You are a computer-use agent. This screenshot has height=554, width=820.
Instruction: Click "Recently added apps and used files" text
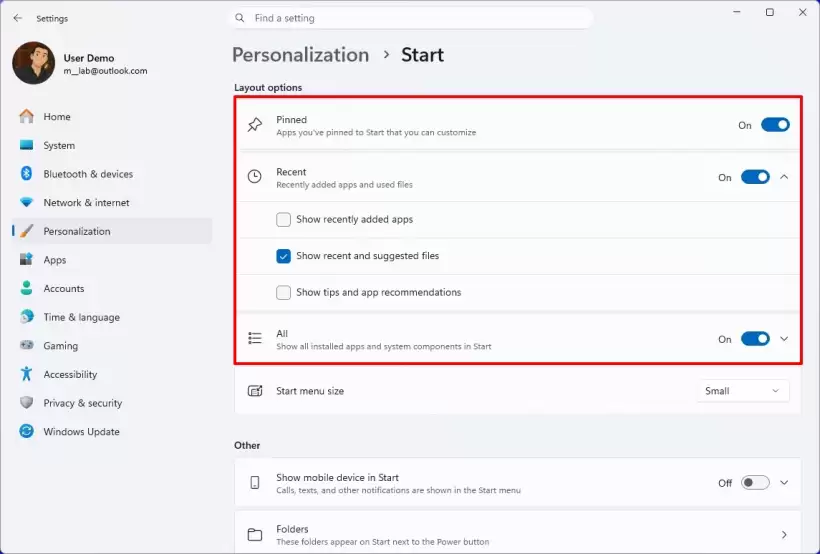click(344, 185)
